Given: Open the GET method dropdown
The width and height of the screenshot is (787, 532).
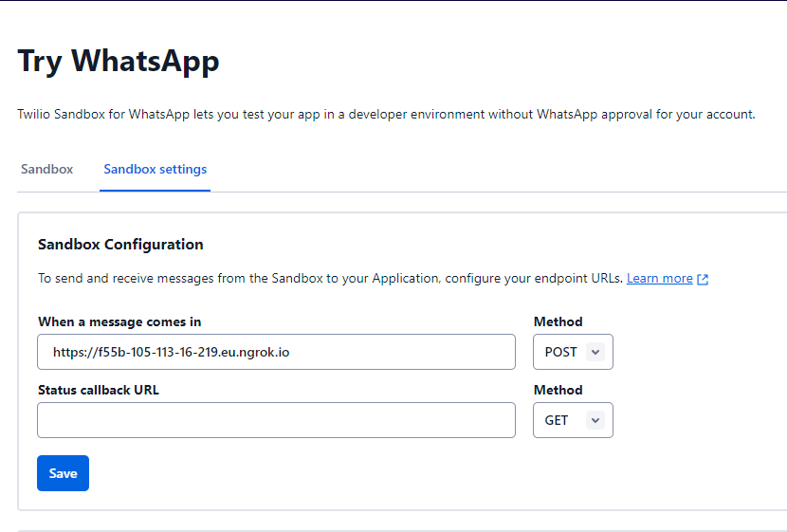Looking at the screenshot, I should point(573,420).
